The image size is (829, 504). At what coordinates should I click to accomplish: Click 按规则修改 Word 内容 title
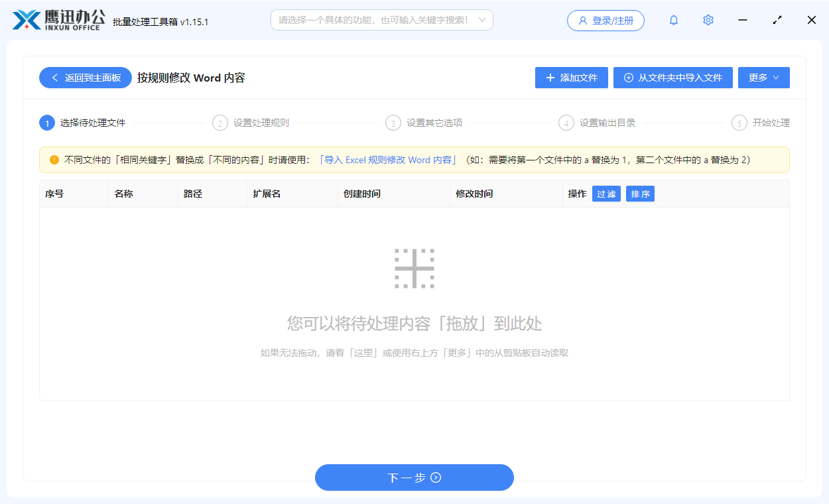[x=191, y=78]
